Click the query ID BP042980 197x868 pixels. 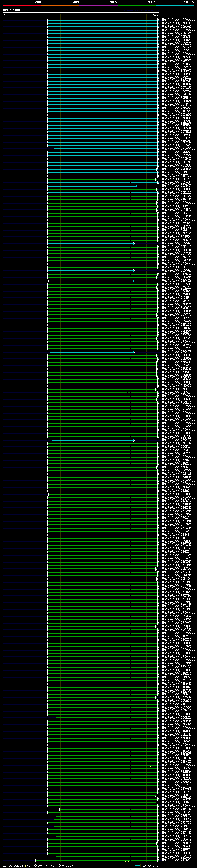click(x=11, y=10)
